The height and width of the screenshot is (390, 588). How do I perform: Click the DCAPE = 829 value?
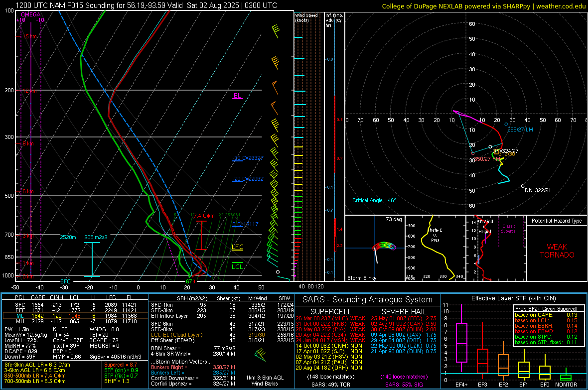click(x=20, y=351)
